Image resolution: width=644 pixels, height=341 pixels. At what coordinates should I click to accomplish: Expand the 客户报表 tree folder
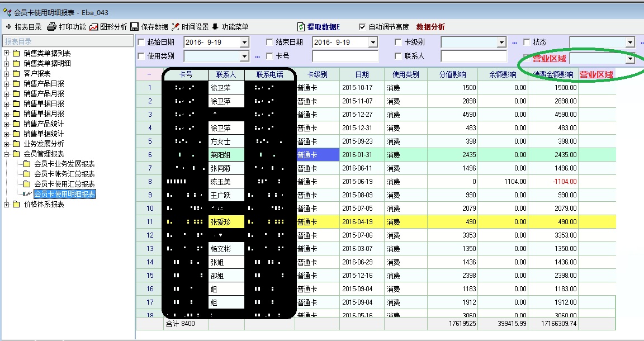pyautogui.click(x=7, y=73)
